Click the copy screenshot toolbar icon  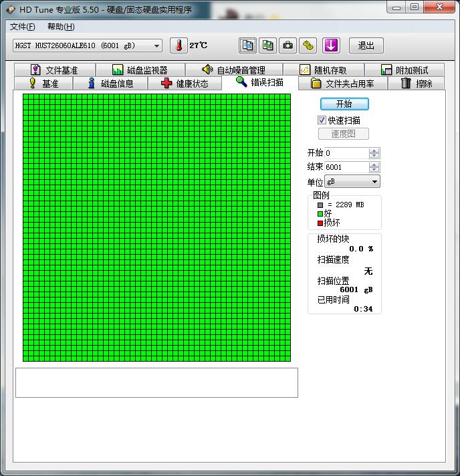tap(268, 46)
